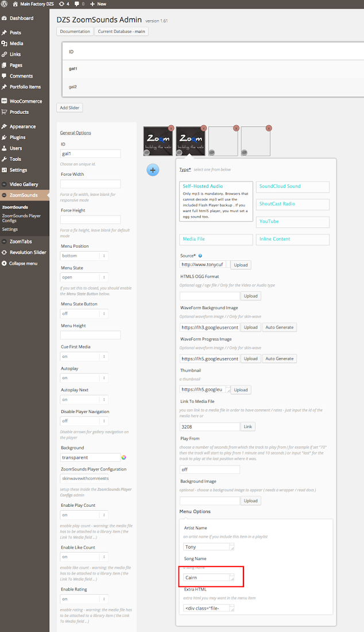364x632 pixels.
Task: Click the Media icon in sidebar
Action: [x=5, y=44]
